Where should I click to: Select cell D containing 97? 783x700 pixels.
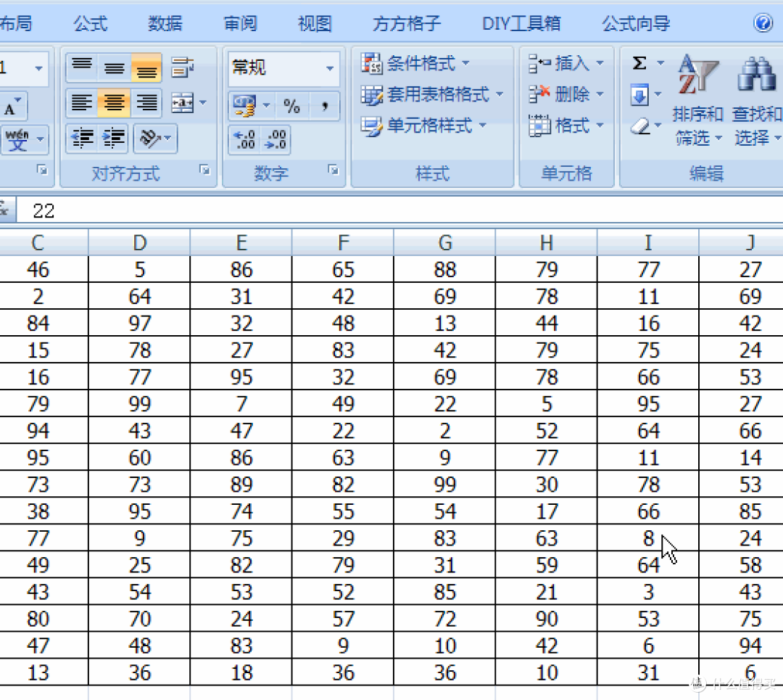[139, 324]
